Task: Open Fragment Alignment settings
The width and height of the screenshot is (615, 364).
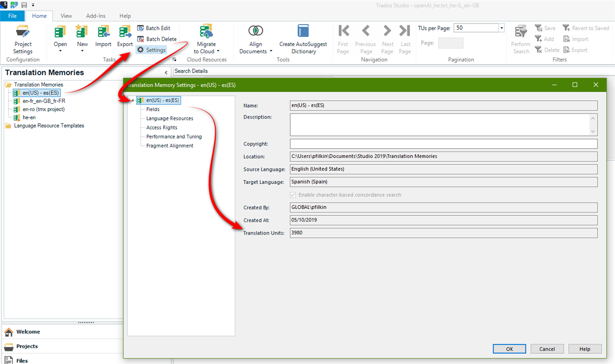Action: tap(170, 146)
